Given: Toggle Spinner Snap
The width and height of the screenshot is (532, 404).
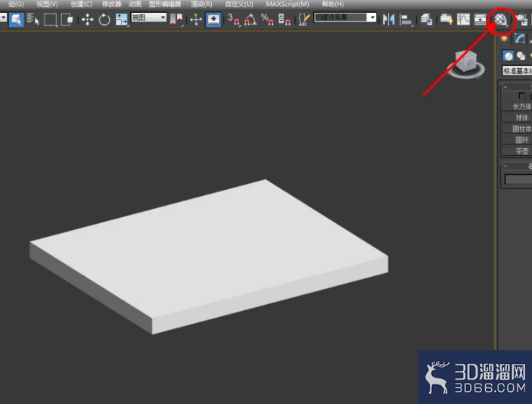Looking at the screenshot, I should click(x=285, y=20).
